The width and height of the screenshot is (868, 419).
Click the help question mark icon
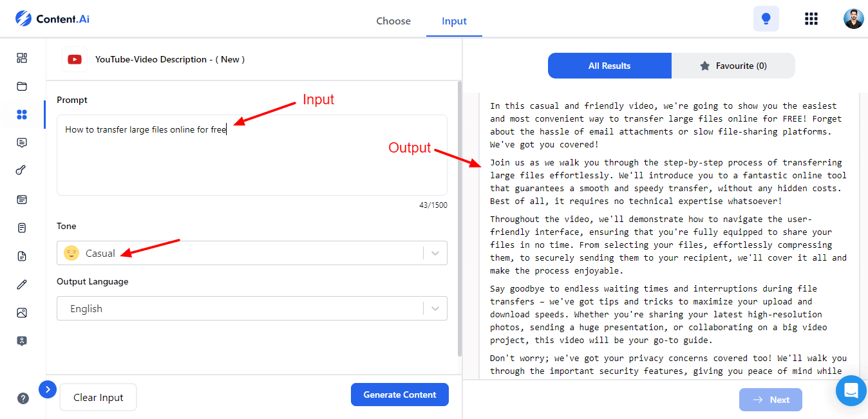pyautogui.click(x=23, y=398)
